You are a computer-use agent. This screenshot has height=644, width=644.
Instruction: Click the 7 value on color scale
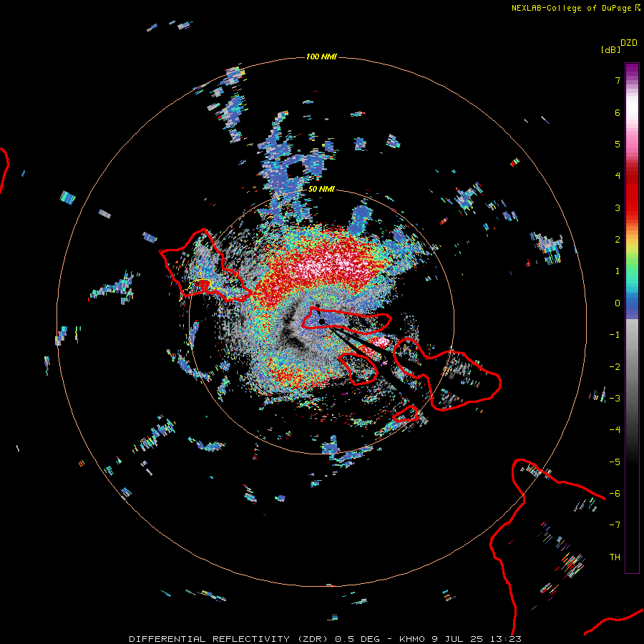(618, 80)
